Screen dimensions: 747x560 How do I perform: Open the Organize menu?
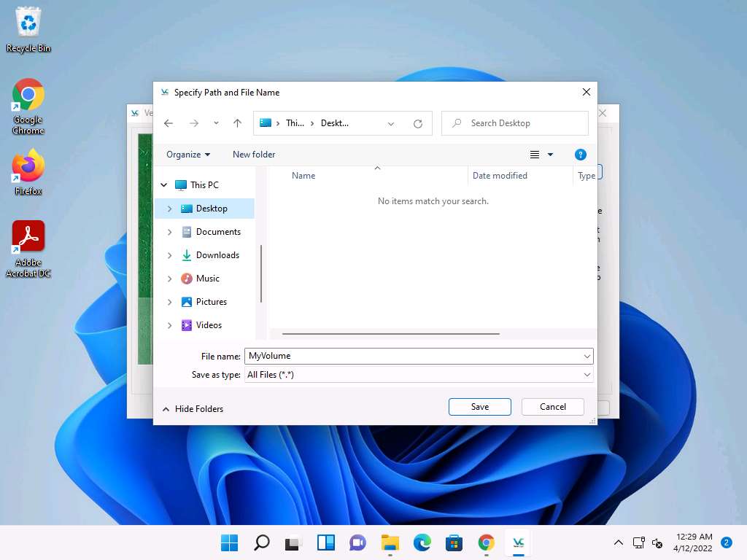[187, 155]
